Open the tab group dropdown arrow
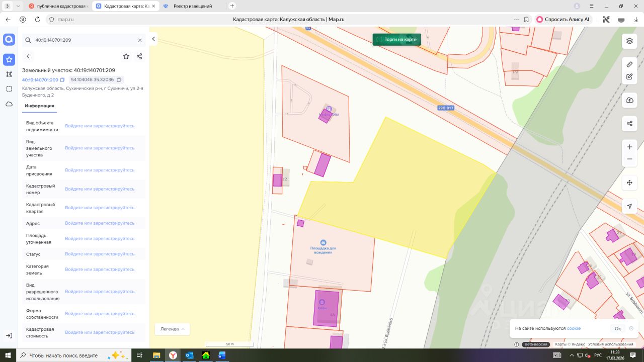 [x=18, y=6]
